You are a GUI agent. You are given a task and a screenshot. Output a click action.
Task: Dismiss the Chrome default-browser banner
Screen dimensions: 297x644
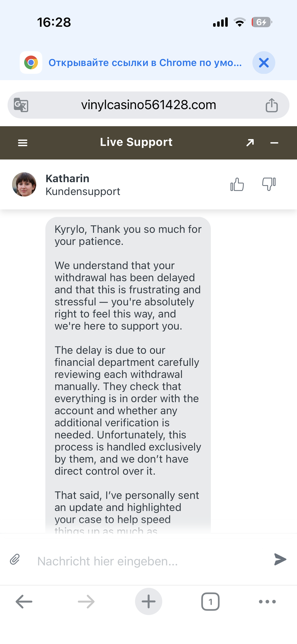pos(264,62)
